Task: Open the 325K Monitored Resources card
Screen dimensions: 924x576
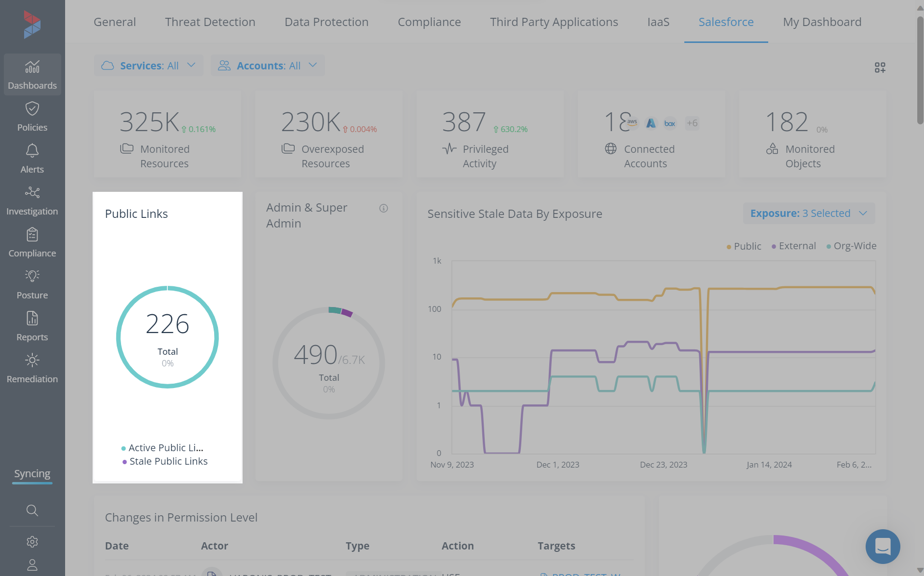Action: [x=167, y=134]
